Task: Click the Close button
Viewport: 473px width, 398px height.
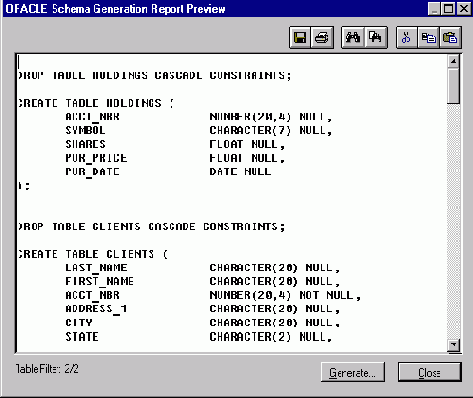Action: [x=430, y=372]
